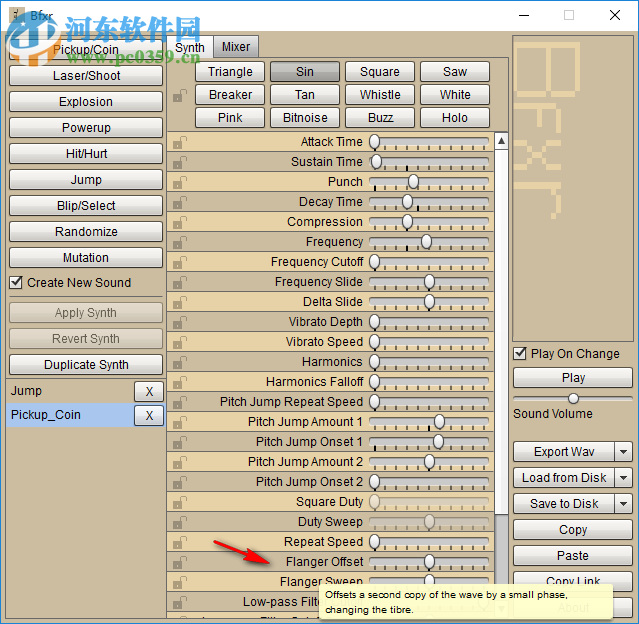This screenshot has height=624, width=639.
Task: Disable the Play On Change checkbox
Action: click(x=520, y=353)
